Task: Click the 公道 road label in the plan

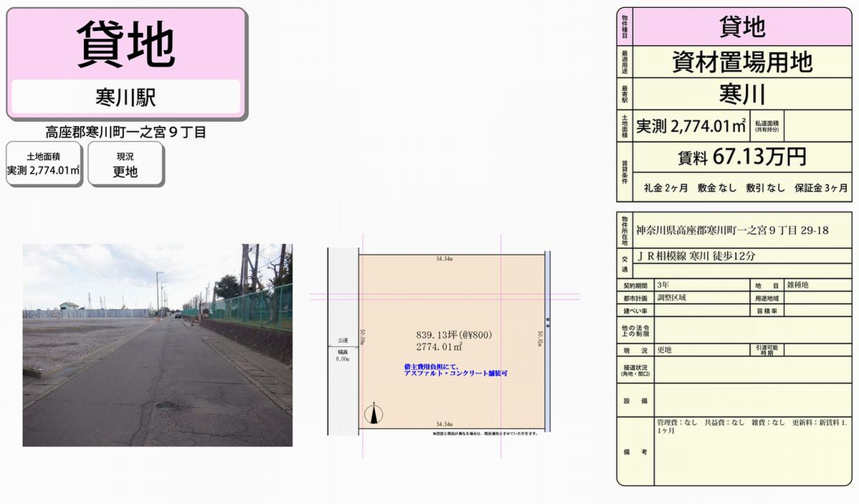Action: 343,341
